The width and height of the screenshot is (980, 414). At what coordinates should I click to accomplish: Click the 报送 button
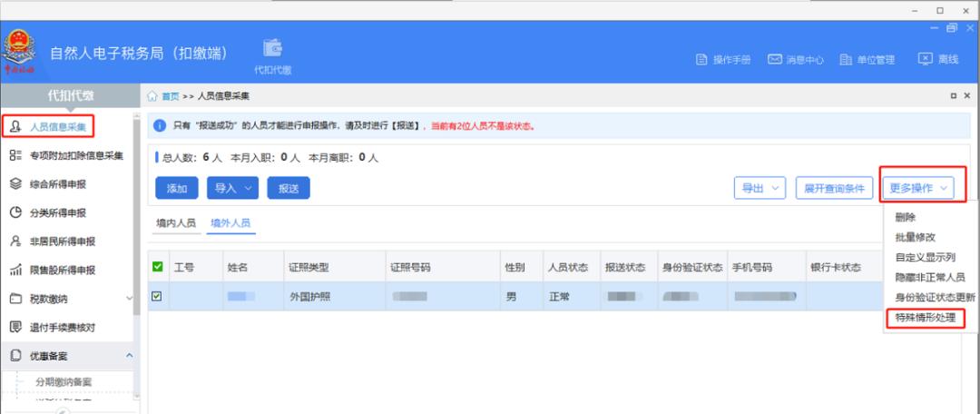click(x=289, y=188)
